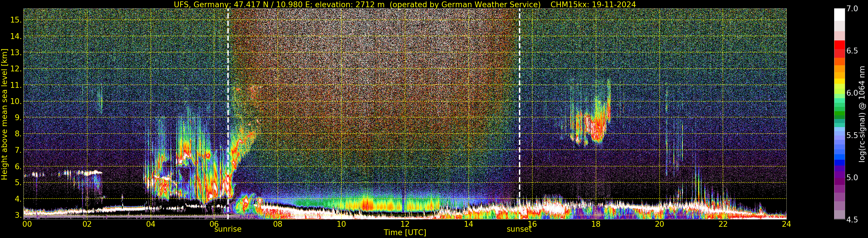This screenshot has width=868, height=238.
Task: Click the colorbar value '6.5'
Action: 852,51
